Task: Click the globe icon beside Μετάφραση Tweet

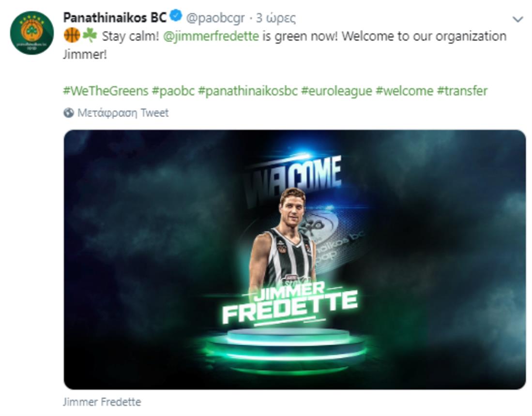Action: (x=68, y=113)
